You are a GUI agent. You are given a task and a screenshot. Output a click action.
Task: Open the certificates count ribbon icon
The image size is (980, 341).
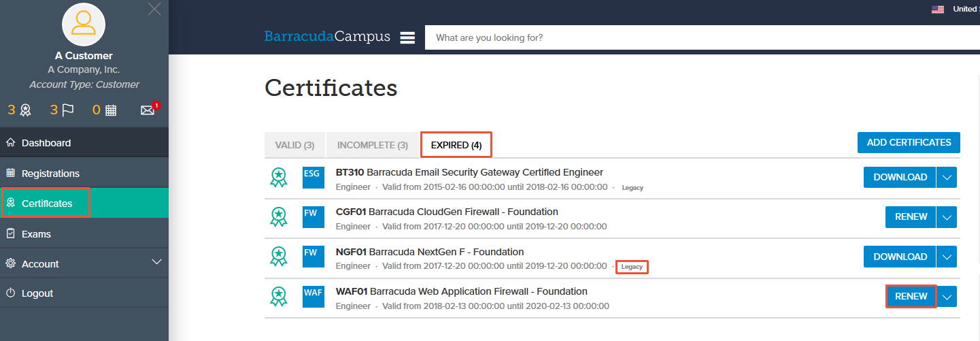(x=25, y=110)
